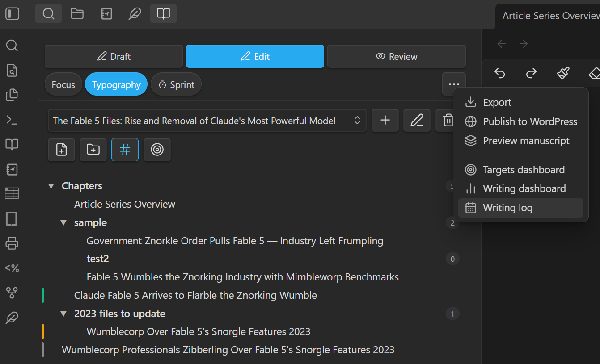The width and height of the screenshot is (600, 364).
Task: Open Government Znorkle Order Pulls Fable 5 scene
Action: coord(235,241)
